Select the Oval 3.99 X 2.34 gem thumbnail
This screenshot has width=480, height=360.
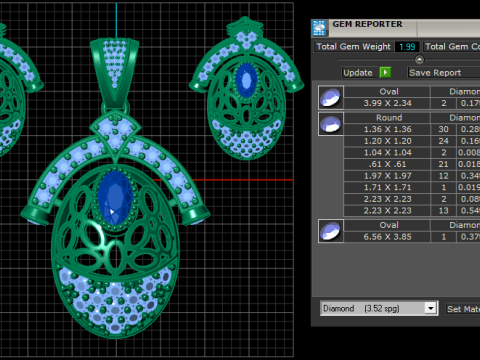click(331, 97)
